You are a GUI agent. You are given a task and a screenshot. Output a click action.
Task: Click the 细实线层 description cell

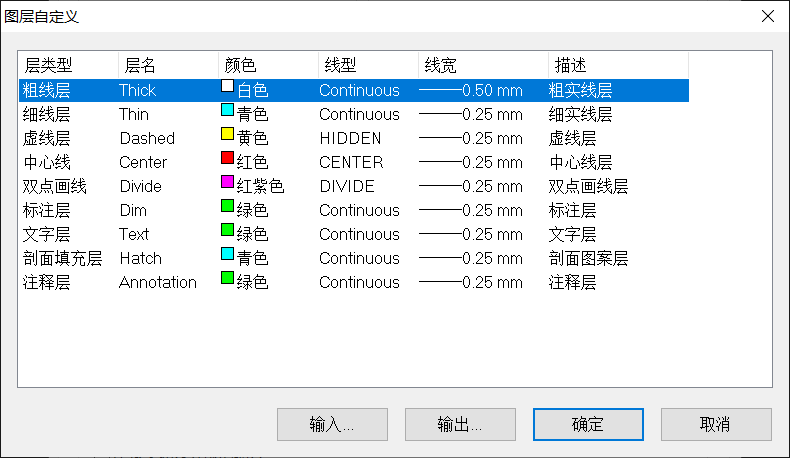580,114
